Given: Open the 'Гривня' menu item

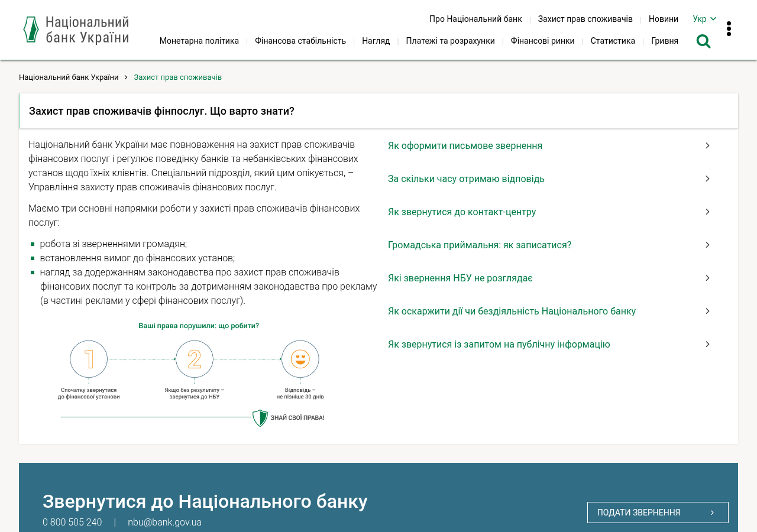Looking at the screenshot, I should [x=665, y=41].
